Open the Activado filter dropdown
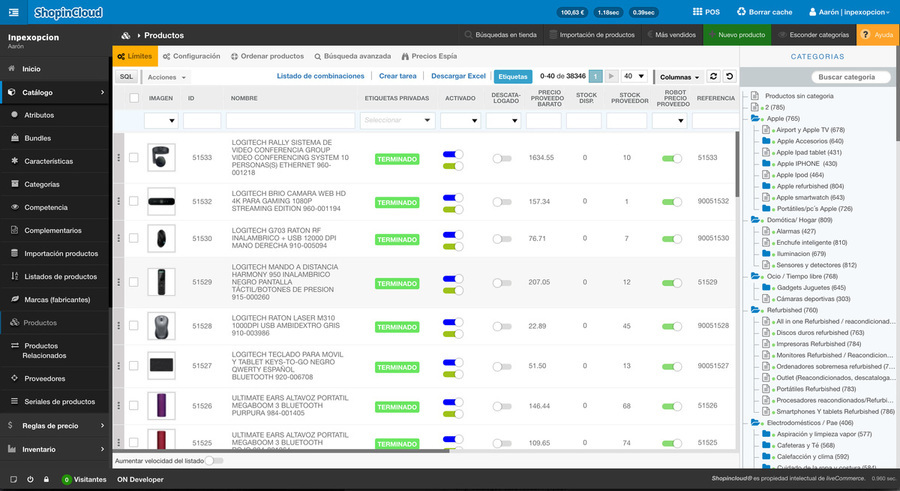The image size is (900, 491). point(460,121)
